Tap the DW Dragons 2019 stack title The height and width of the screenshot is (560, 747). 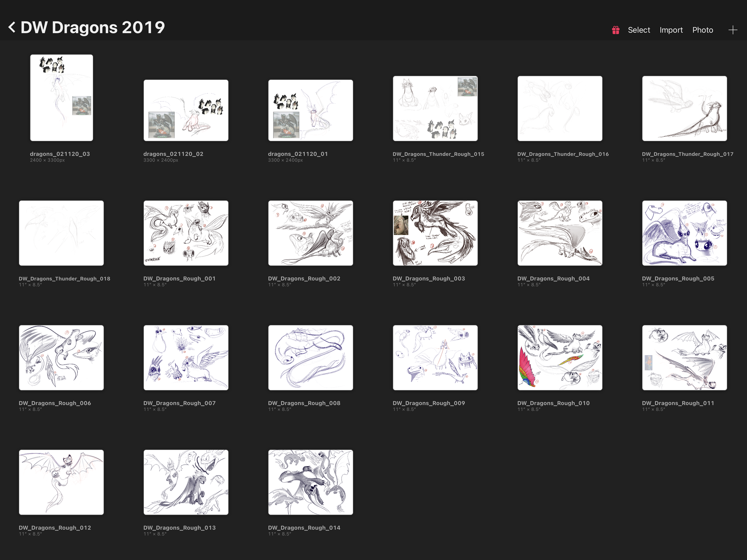click(93, 27)
